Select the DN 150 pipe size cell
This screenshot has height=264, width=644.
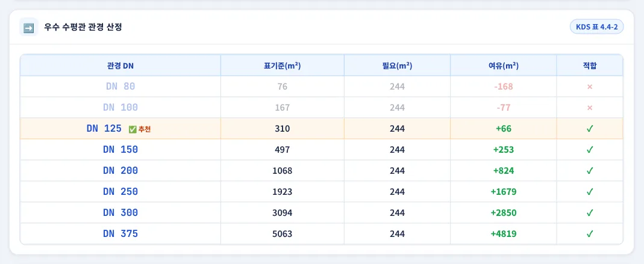(x=120, y=150)
